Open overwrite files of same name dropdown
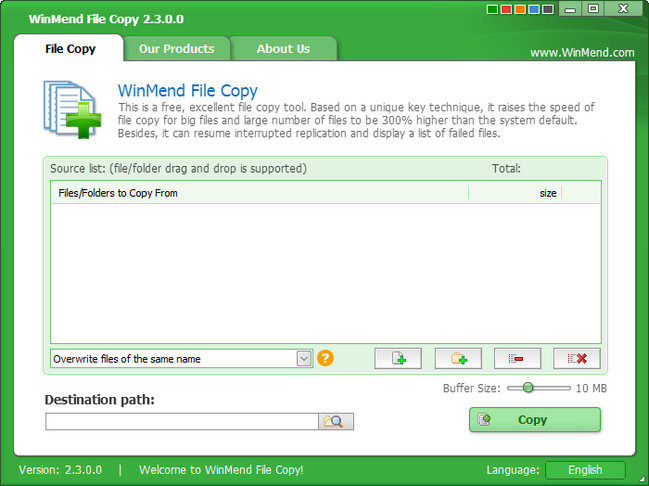 pyautogui.click(x=304, y=358)
